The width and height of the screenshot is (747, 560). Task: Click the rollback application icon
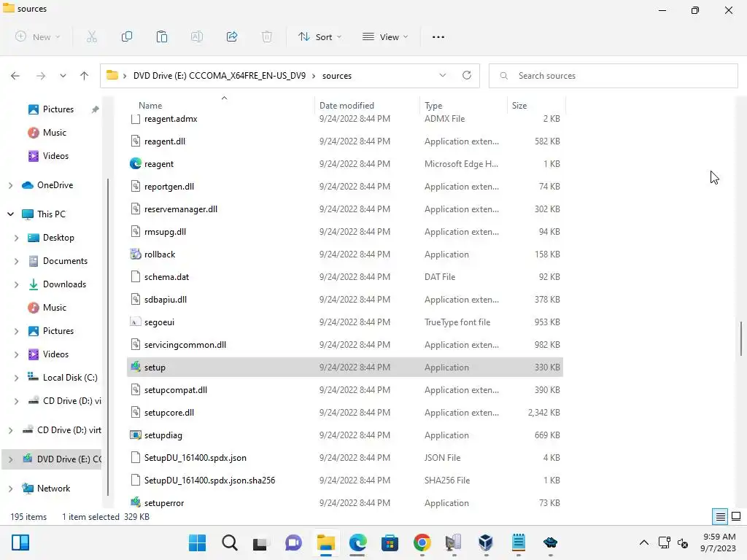pyautogui.click(x=136, y=254)
